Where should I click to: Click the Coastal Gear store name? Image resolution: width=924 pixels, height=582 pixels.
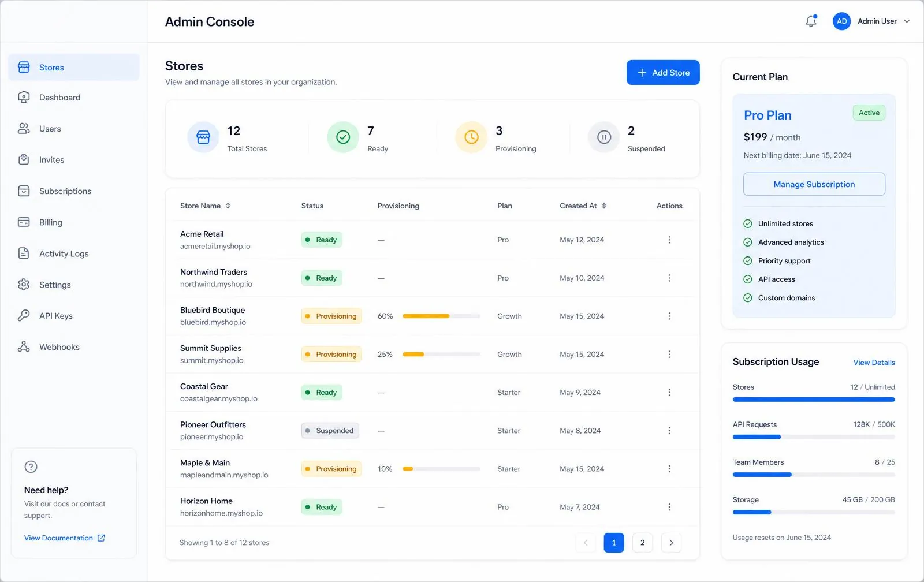(204, 386)
